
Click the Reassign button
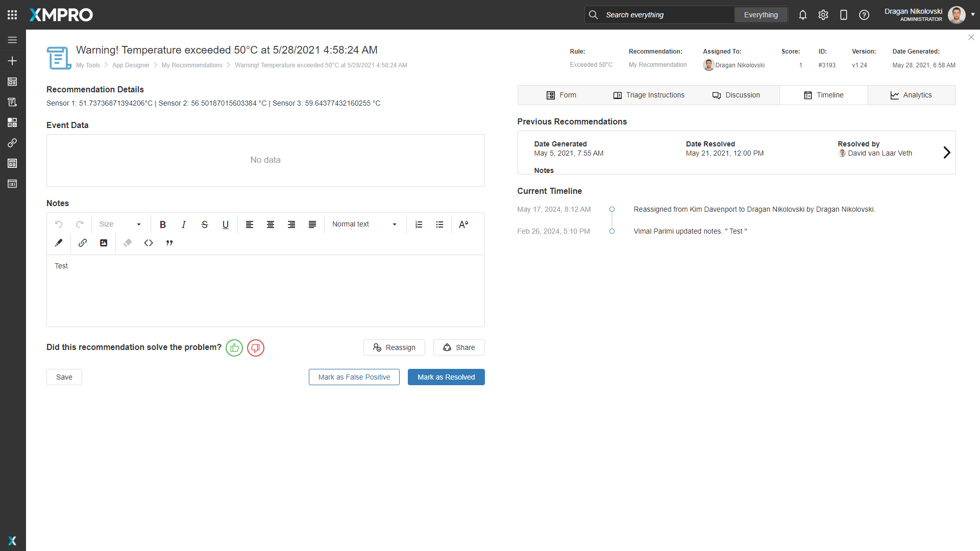(x=394, y=347)
